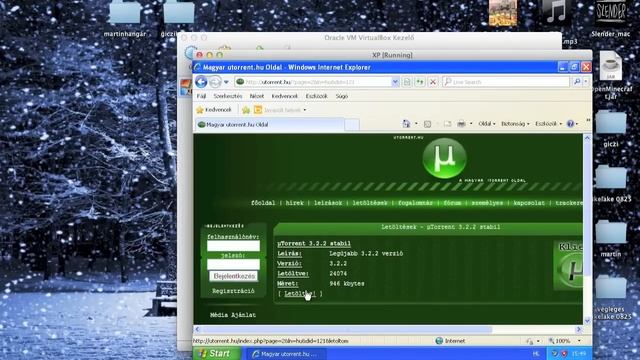
Task: Refresh the page with the green arrows icon
Action: click(420, 82)
